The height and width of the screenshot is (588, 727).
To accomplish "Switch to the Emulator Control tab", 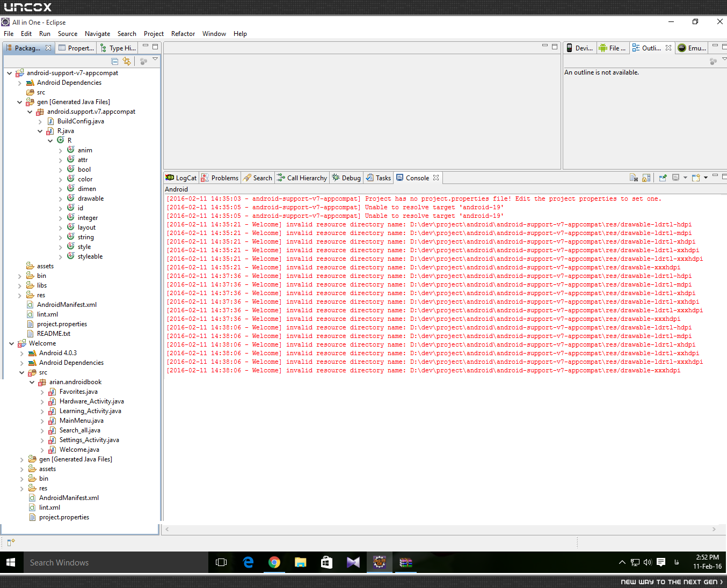I will pos(692,48).
